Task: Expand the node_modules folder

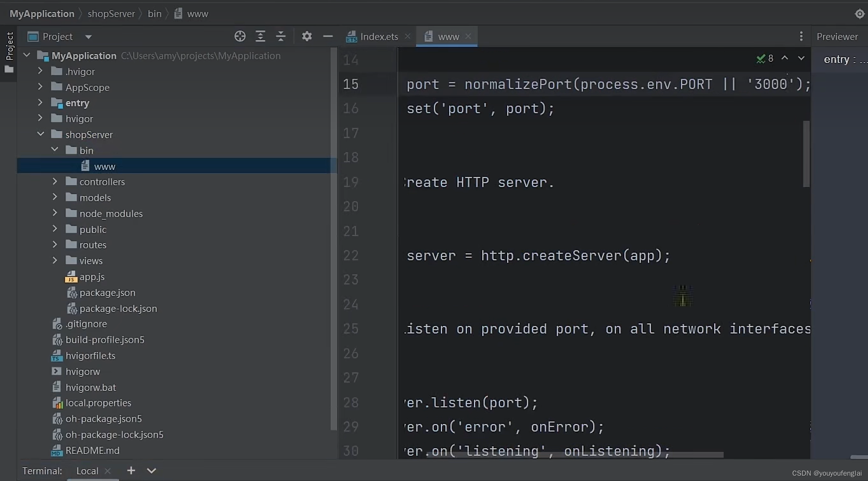Action: (x=55, y=213)
